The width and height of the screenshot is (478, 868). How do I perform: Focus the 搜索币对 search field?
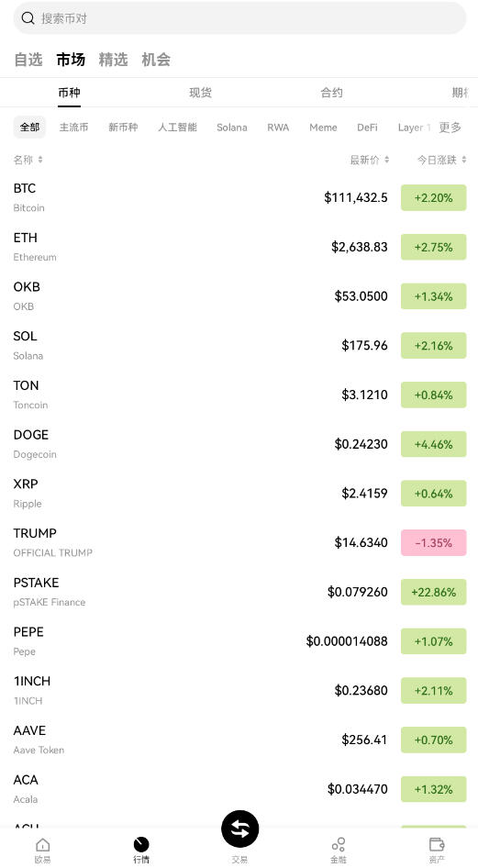(239, 18)
